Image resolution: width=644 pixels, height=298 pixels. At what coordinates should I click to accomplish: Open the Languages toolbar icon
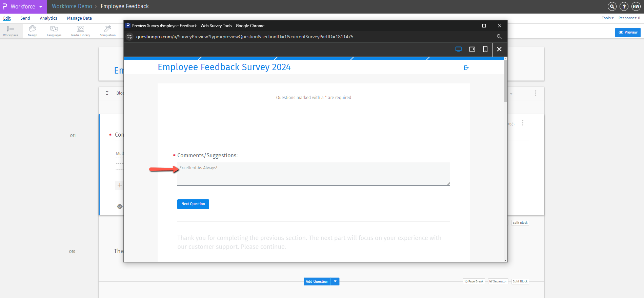[x=54, y=31]
